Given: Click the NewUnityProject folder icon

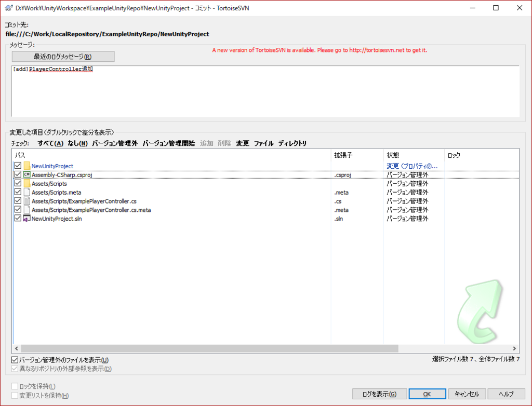Looking at the screenshot, I should (x=27, y=166).
